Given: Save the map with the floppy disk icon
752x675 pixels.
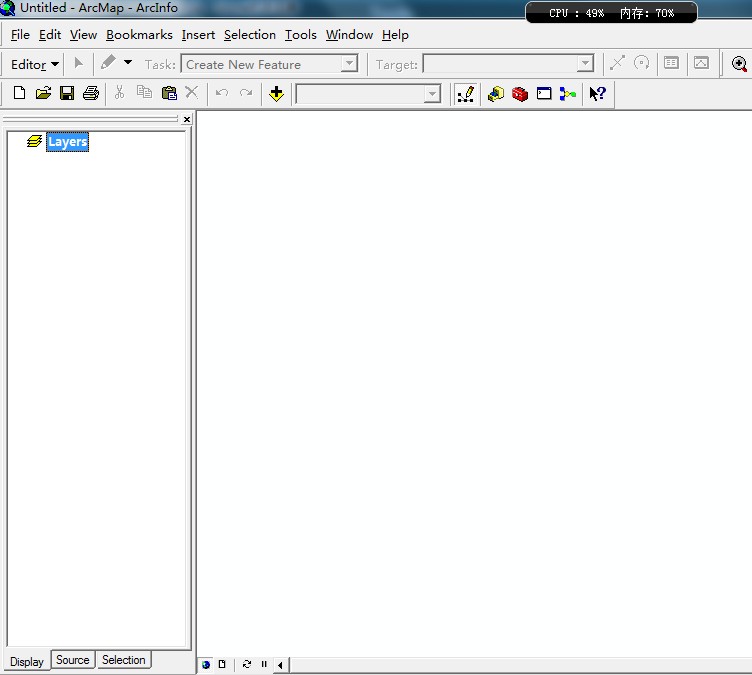Looking at the screenshot, I should click(67, 93).
